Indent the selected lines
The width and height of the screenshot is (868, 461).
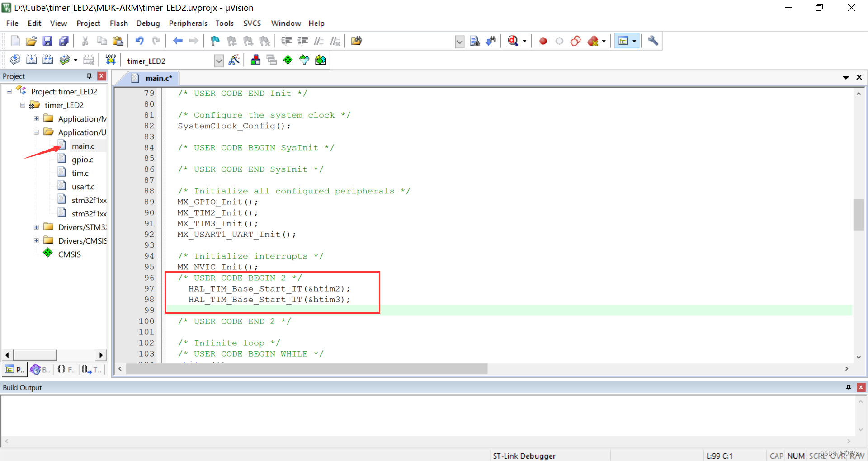coord(286,41)
